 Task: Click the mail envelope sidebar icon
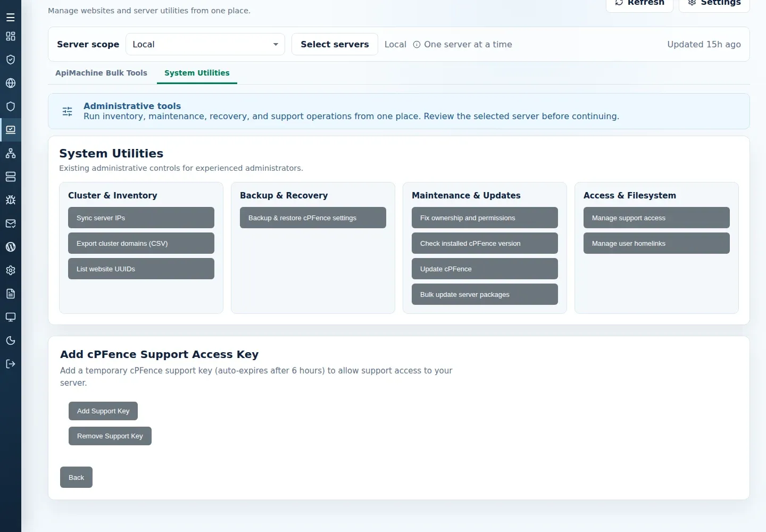[x=11, y=223]
